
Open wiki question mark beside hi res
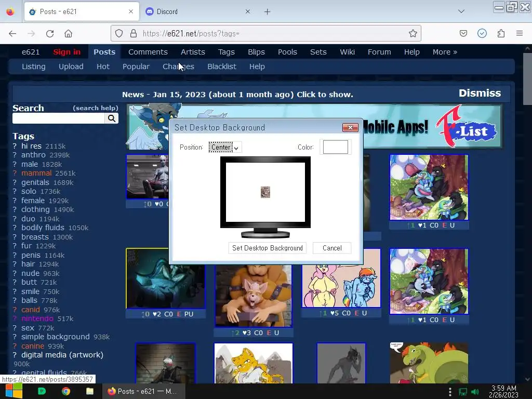15,146
